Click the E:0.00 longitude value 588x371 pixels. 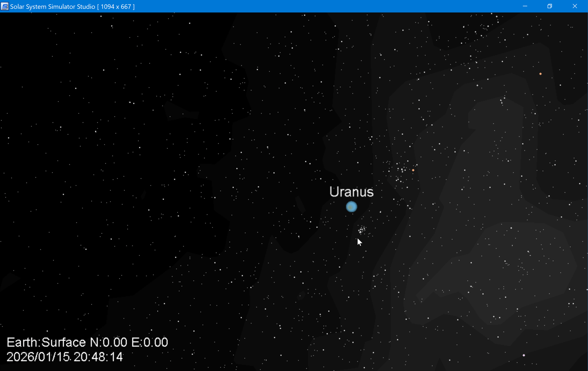150,342
